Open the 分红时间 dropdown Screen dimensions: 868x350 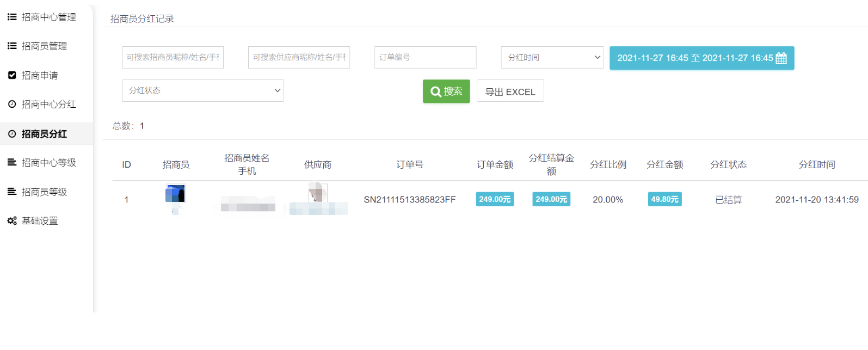(x=552, y=57)
